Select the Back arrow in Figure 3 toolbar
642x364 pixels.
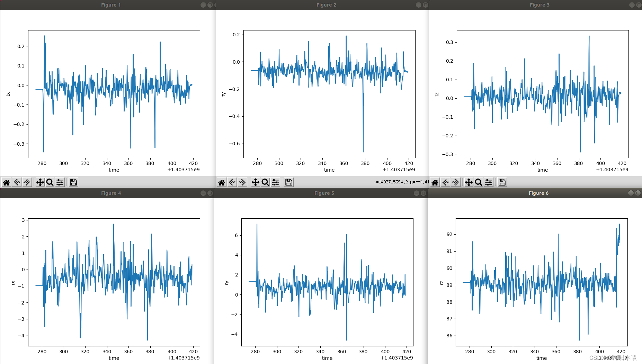click(x=445, y=182)
